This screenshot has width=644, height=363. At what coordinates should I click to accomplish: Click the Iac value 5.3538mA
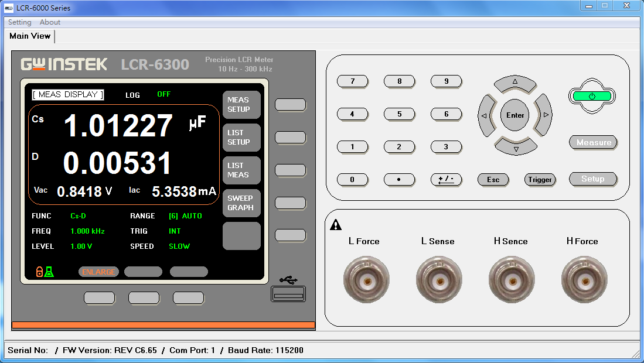coord(184,191)
